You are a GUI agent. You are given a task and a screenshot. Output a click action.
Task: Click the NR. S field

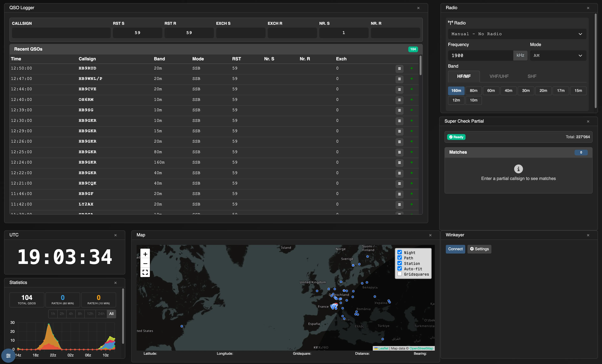coord(344,33)
